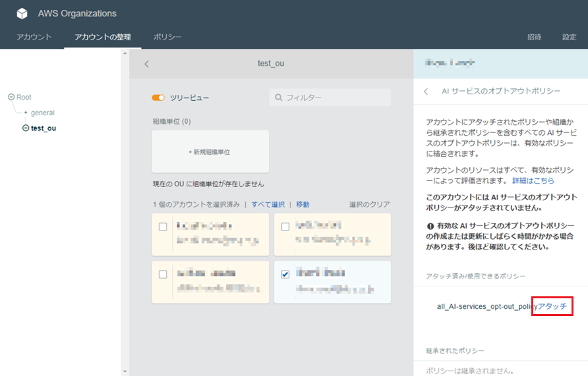
Task: Collapse the Root tree node
Action: click(x=11, y=97)
